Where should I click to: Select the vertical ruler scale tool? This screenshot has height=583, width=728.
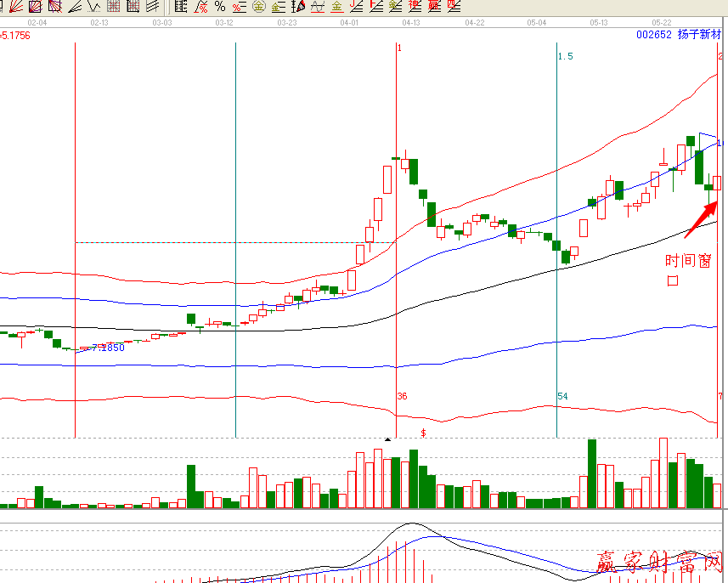(x=180, y=7)
